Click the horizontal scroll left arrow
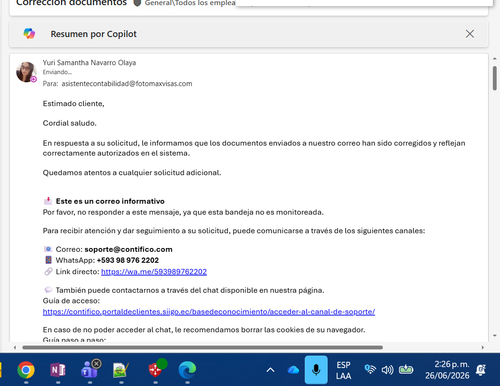This screenshot has height=386, width=500. pyautogui.click(x=15, y=347)
